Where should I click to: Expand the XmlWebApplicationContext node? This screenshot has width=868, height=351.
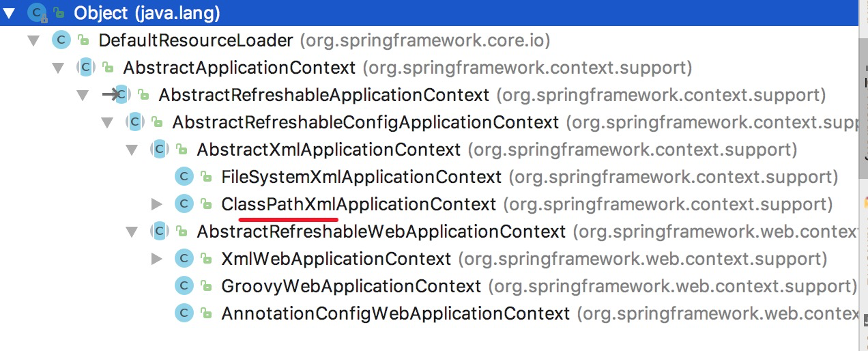click(156, 259)
